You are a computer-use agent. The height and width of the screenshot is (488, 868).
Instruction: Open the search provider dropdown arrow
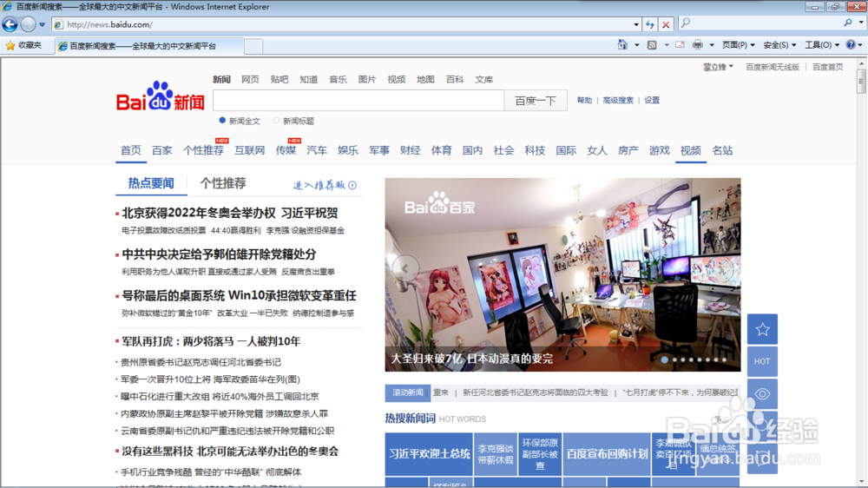[861, 23]
